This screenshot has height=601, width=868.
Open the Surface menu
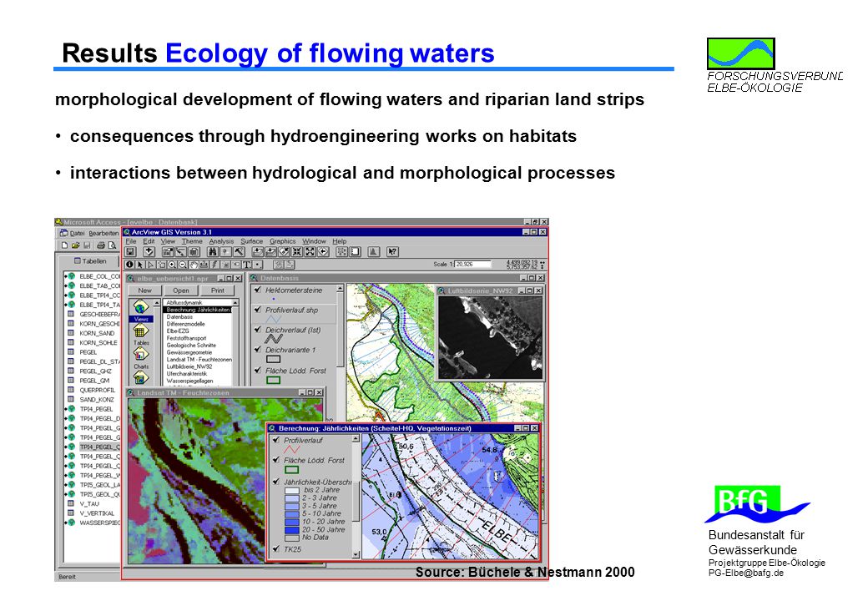[x=251, y=241]
